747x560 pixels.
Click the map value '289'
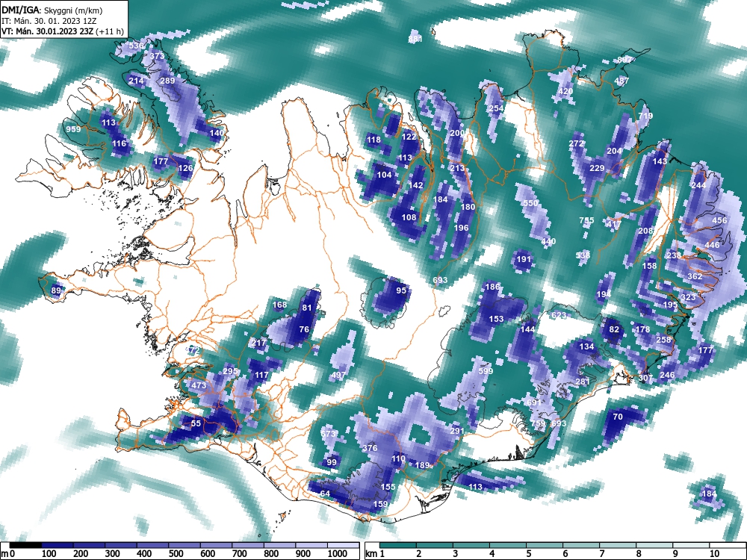[x=167, y=81]
